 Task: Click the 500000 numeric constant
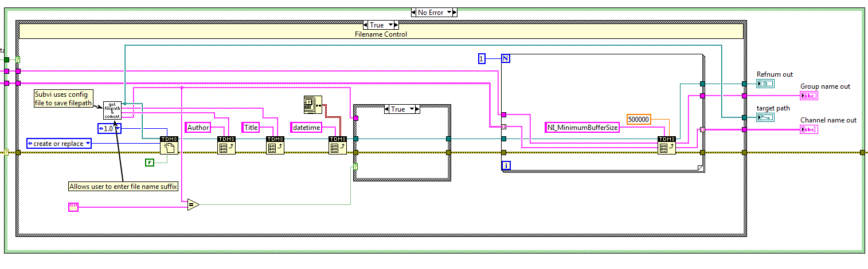point(639,119)
